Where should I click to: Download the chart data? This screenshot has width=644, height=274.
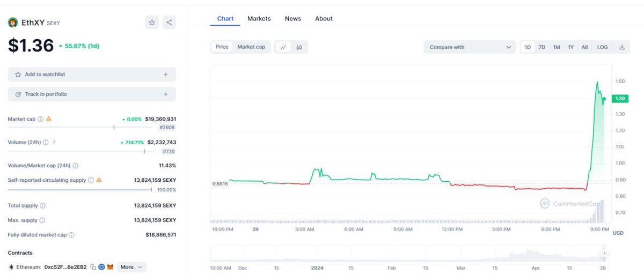622,47
